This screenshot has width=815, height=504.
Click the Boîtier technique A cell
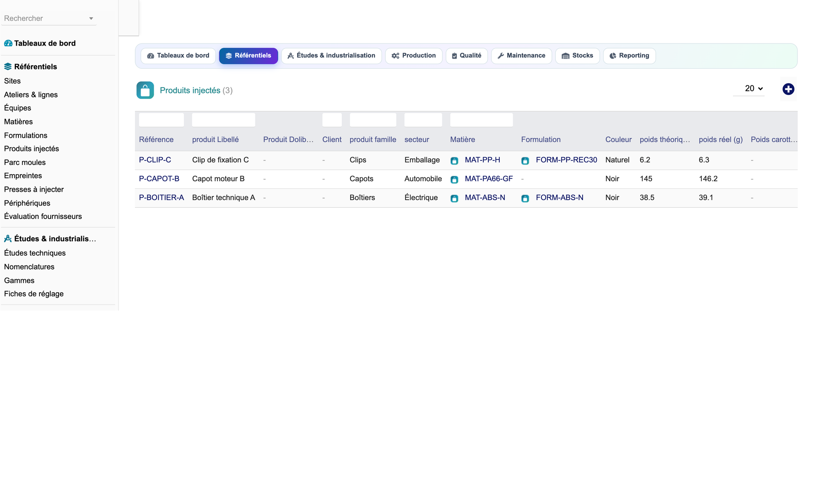tap(224, 198)
